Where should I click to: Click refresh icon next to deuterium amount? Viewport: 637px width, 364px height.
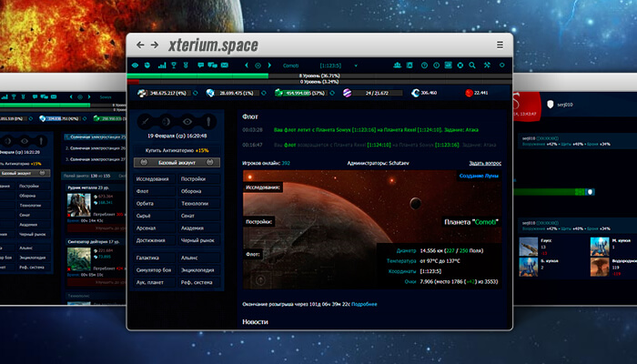pyautogui.click(x=332, y=93)
